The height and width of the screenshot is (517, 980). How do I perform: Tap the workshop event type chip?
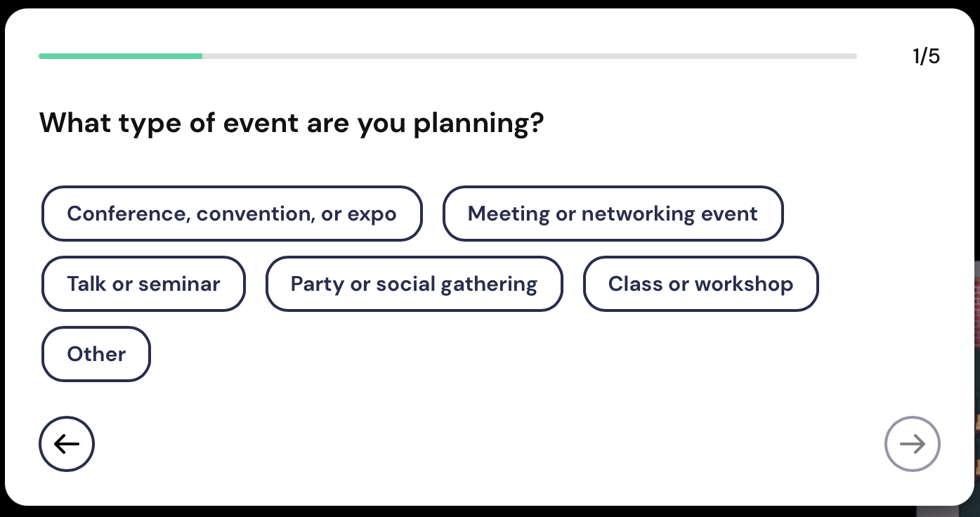pos(700,284)
